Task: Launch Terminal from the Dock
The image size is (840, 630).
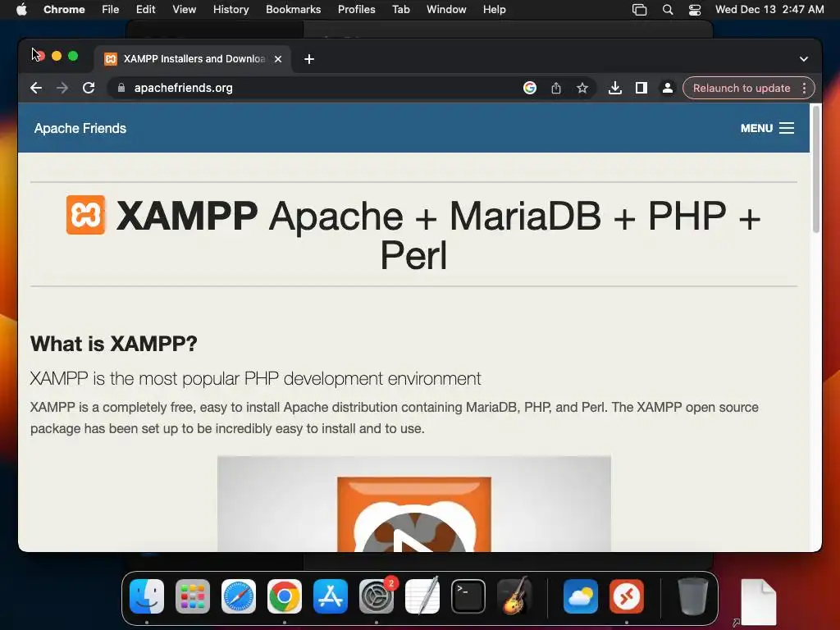Action: click(x=468, y=596)
